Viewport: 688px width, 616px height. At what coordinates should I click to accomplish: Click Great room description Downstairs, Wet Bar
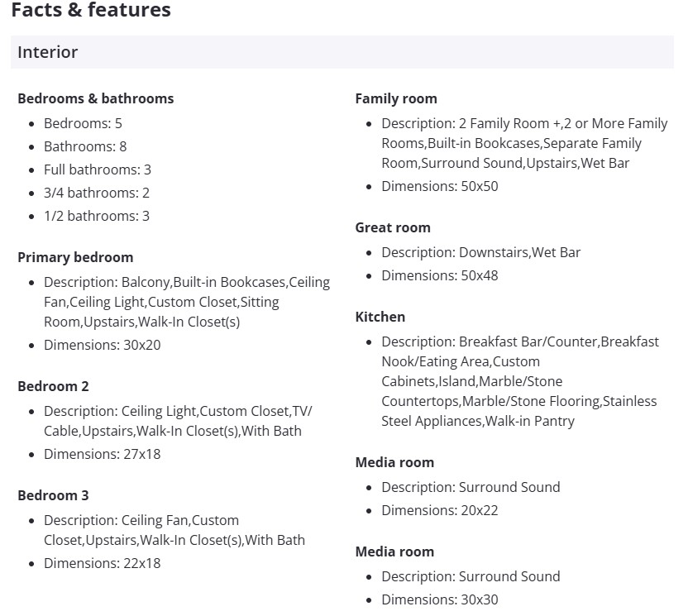click(x=481, y=252)
